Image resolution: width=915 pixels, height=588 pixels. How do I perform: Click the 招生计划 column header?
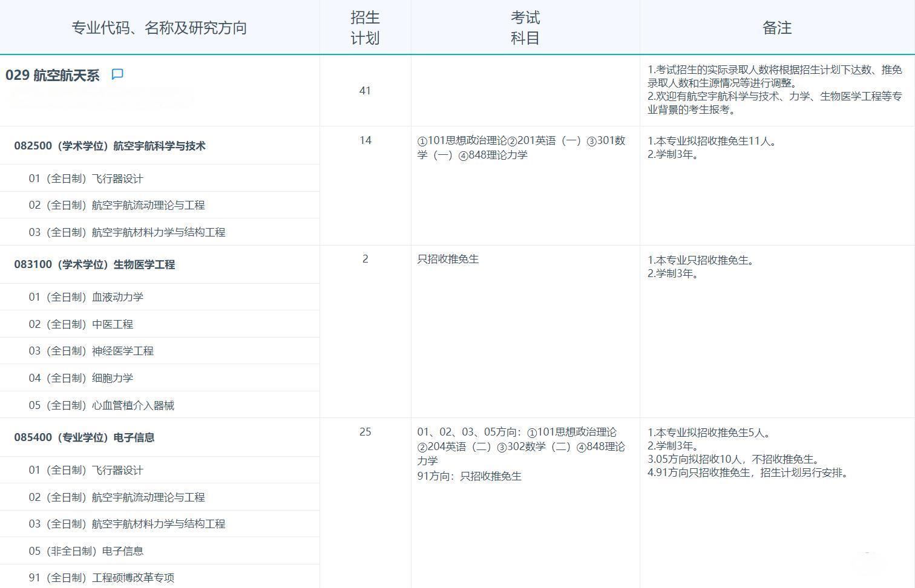point(365,27)
